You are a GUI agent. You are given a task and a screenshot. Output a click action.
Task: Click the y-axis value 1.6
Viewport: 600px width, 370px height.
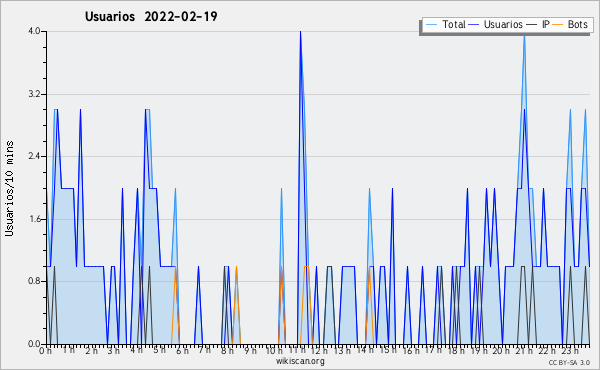click(x=34, y=219)
